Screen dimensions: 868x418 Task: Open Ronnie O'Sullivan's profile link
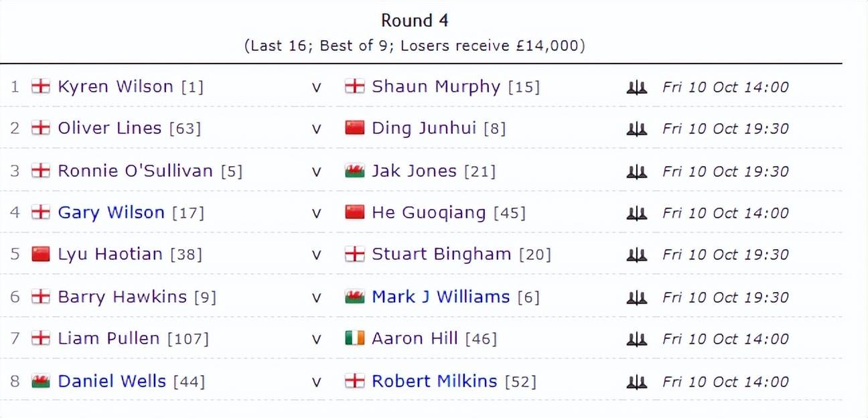[x=135, y=171]
